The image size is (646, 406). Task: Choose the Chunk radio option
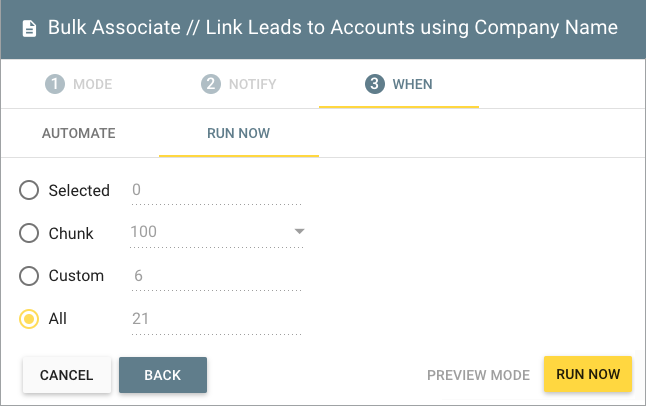click(30, 233)
